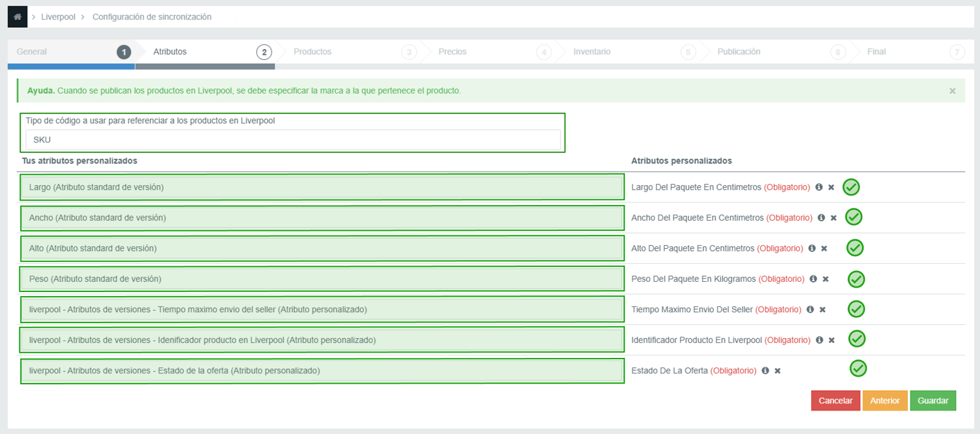This screenshot has height=434, width=980.
Task: Click the Estado De La Oferta label
Action: [670, 371]
